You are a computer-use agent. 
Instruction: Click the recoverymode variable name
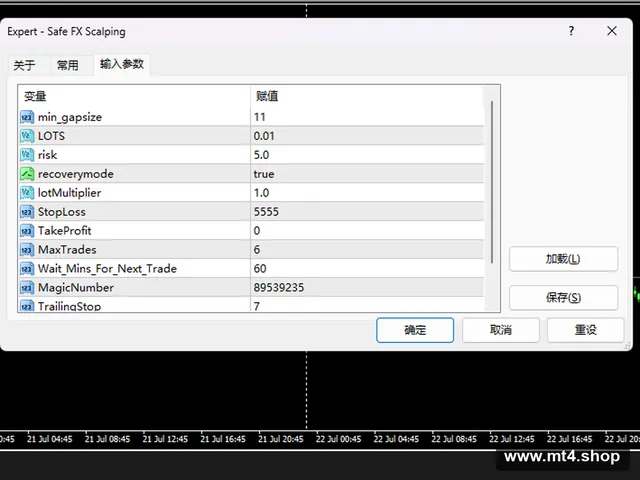76,174
